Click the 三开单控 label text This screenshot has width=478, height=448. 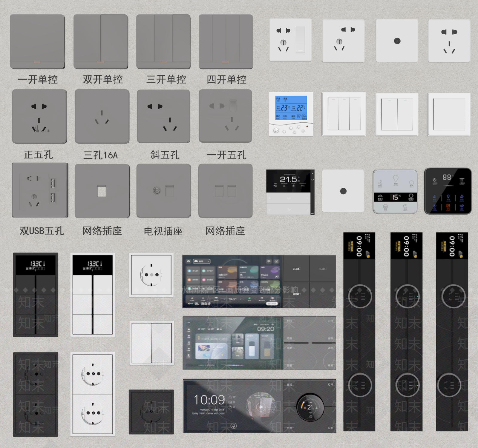click(x=166, y=79)
